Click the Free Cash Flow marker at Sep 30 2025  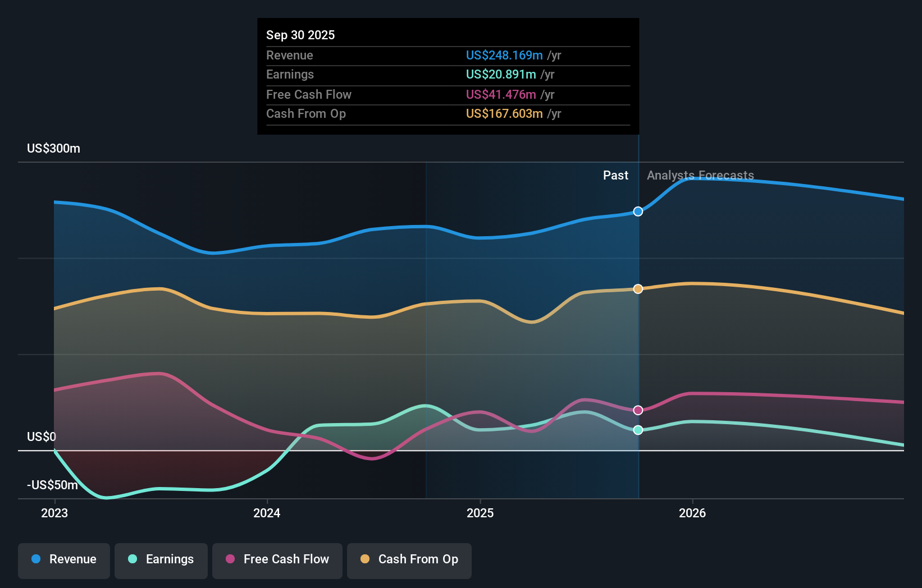(637, 410)
